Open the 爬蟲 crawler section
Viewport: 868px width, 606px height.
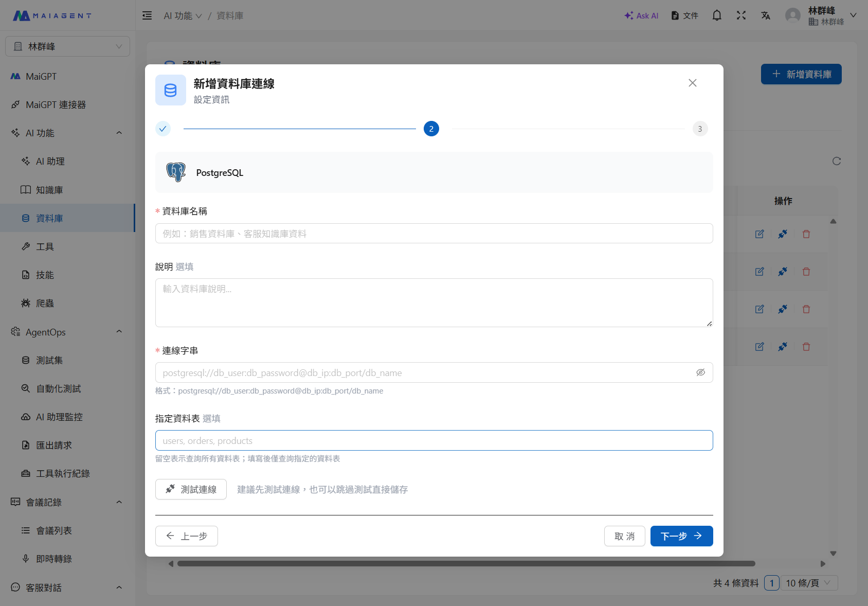[26, 303]
